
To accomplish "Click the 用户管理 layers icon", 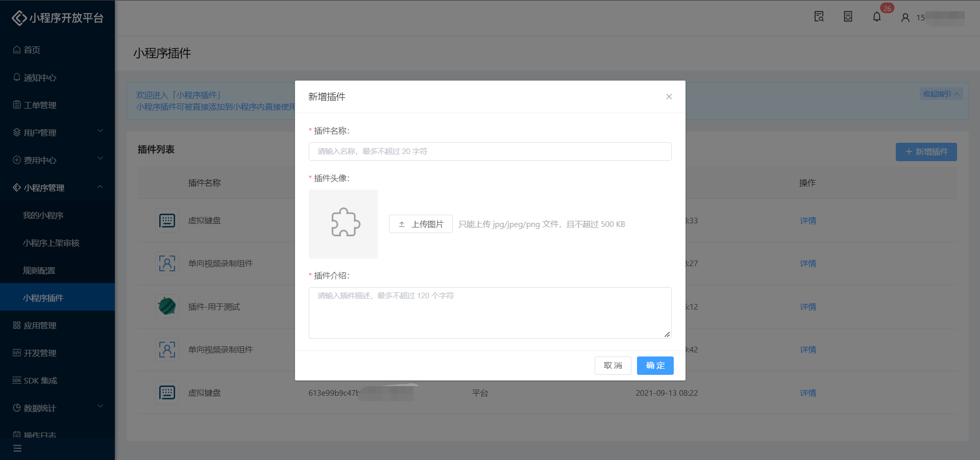I will point(17,132).
